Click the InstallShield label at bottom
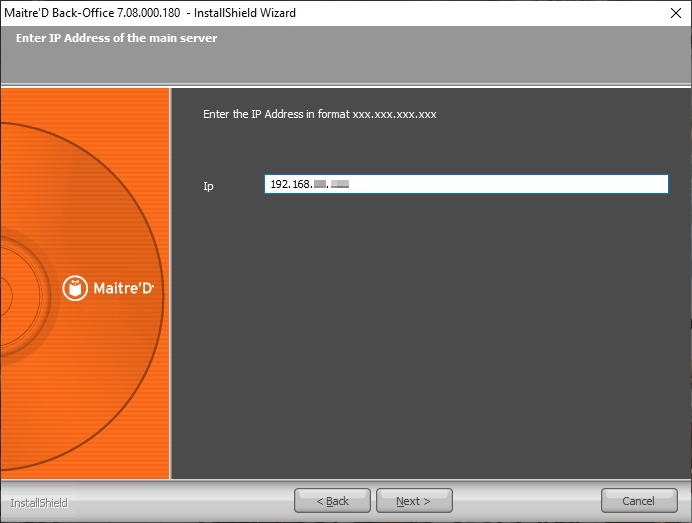692x523 pixels. click(39, 502)
